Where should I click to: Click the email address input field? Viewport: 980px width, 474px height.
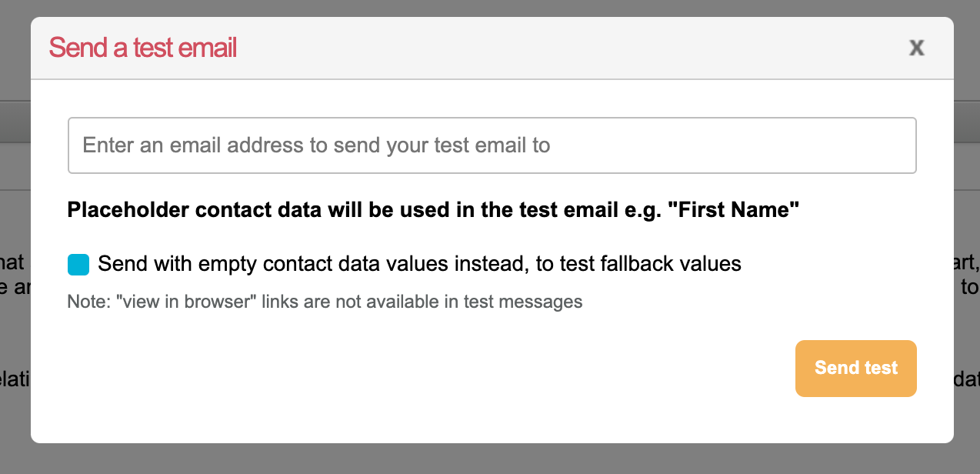[492, 145]
